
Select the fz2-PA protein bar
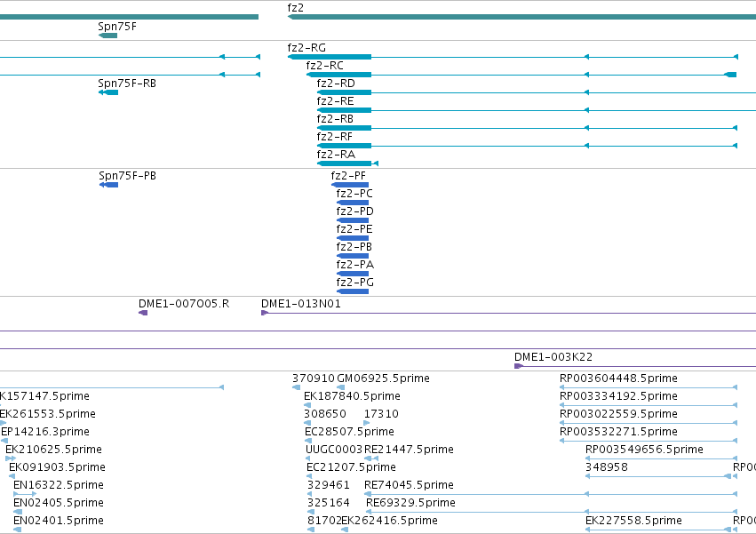[x=353, y=274]
